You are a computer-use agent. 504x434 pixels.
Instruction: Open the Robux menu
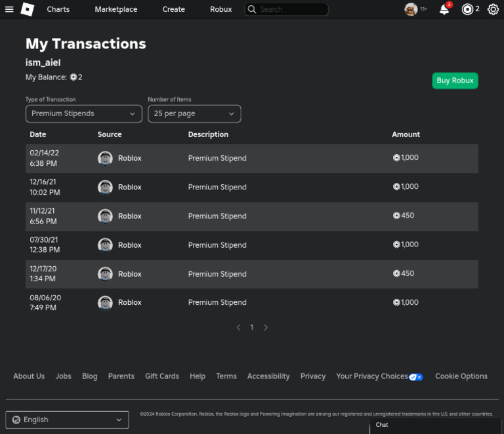[x=220, y=9]
